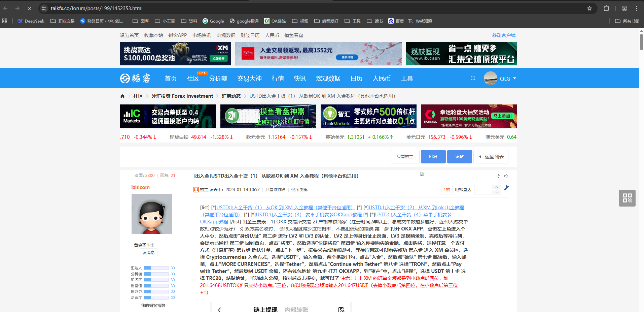
Task: Select 社区 in the main navigation
Action: click(x=192, y=79)
